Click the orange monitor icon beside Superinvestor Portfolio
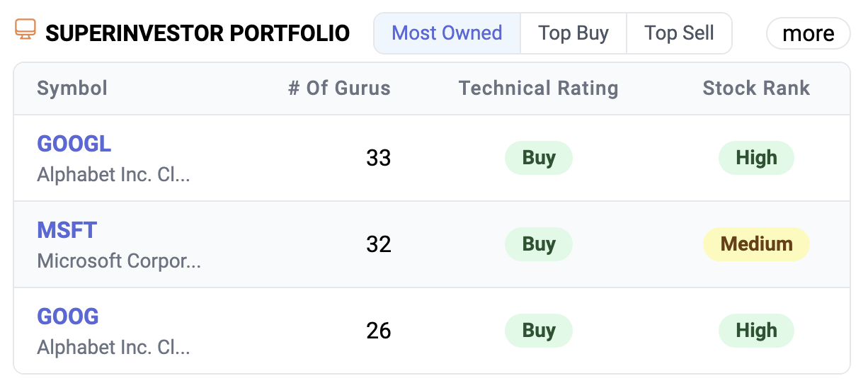Viewport: 868px width, 388px height. tap(25, 30)
